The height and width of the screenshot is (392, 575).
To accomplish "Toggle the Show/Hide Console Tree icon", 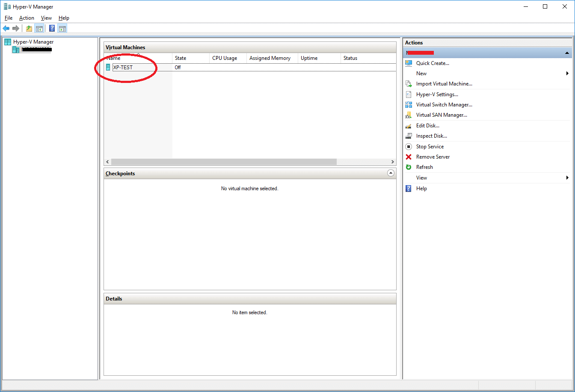I will coord(39,29).
